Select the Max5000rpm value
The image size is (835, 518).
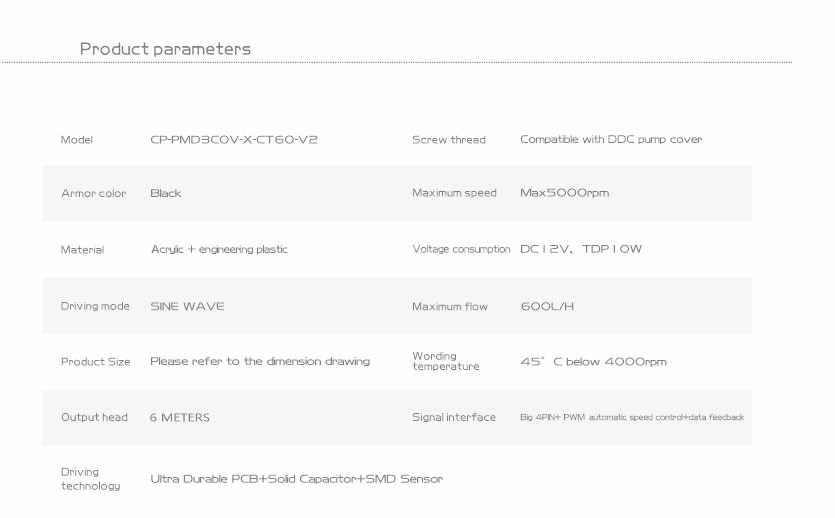[564, 193]
